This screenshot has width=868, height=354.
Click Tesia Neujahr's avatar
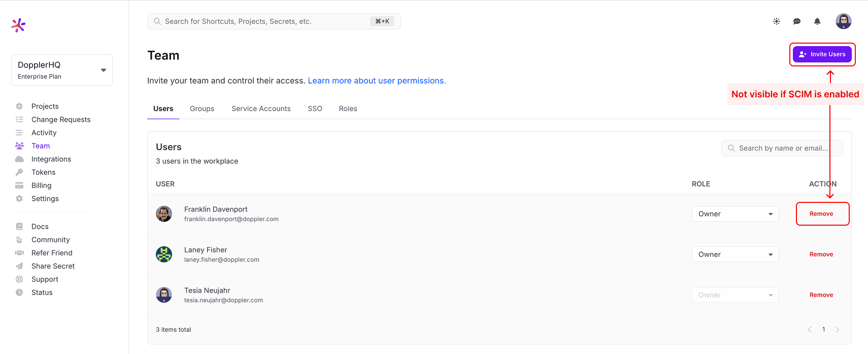[x=164, y=295]
